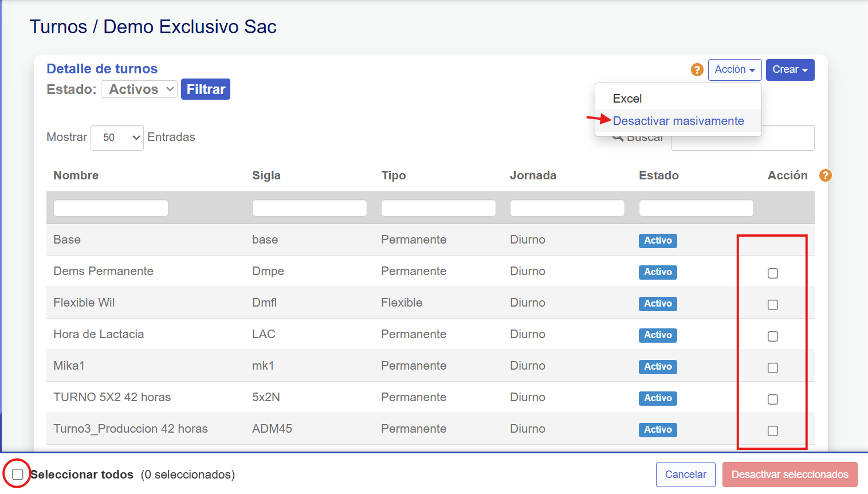Click the help icon next to Acción column header

tap(825, 175)
